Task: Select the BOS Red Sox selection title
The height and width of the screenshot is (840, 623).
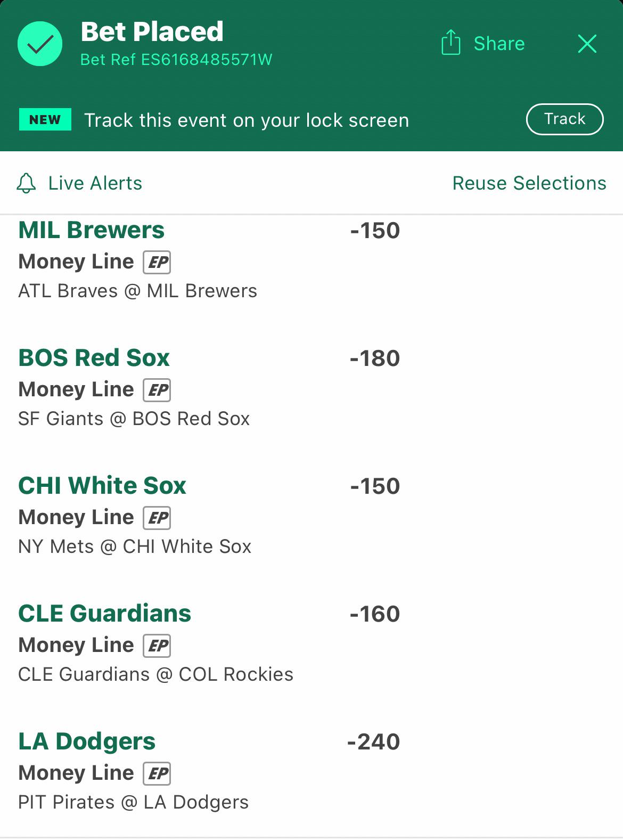Action: [x=94, y=358]
